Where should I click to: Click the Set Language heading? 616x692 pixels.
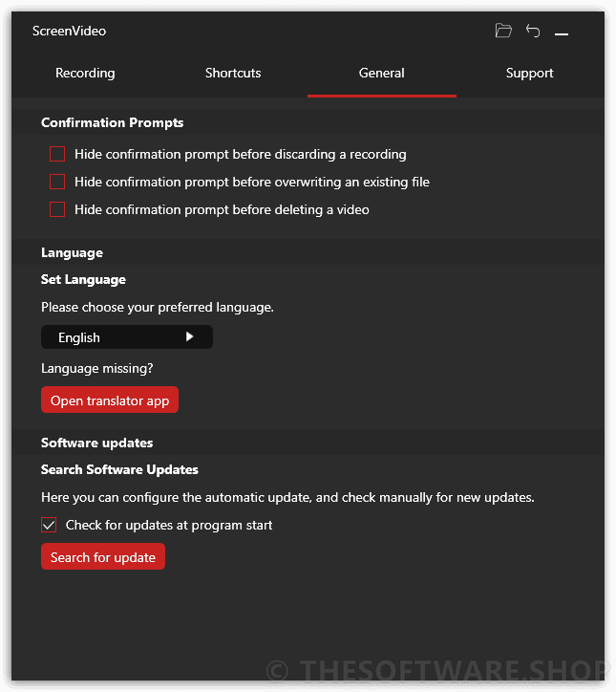(x=83, y=279)
